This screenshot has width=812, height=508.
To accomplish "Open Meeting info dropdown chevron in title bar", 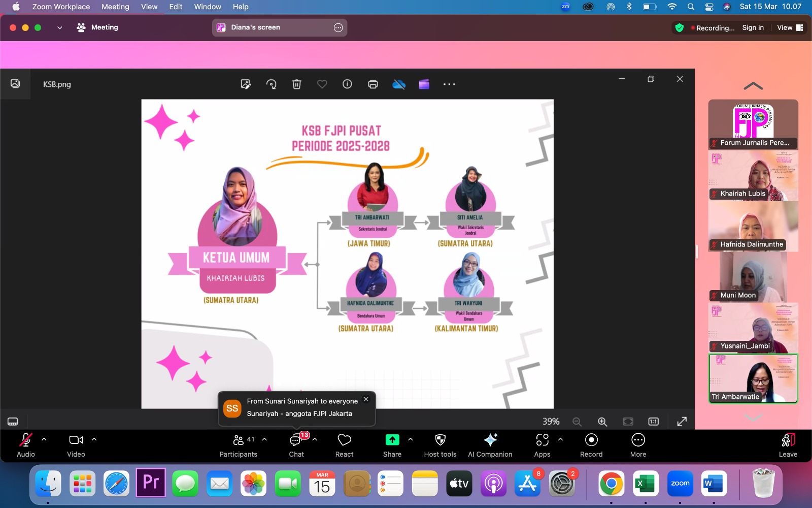I will [x=59, y=28].
